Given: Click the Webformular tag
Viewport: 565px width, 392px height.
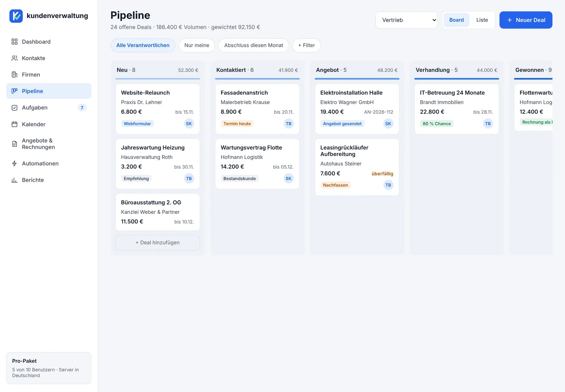Looking at the screenshot, I should click(137, 124).
